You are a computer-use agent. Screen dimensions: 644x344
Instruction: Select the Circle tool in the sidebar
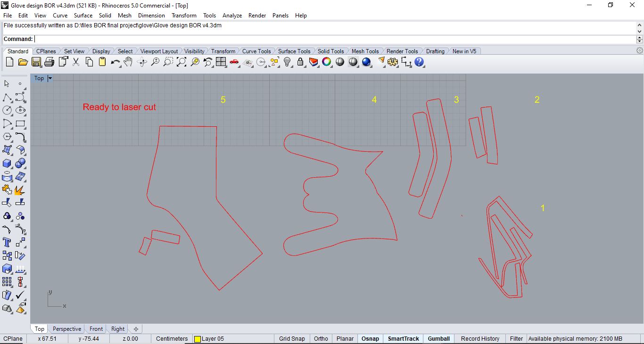(7, 110)
